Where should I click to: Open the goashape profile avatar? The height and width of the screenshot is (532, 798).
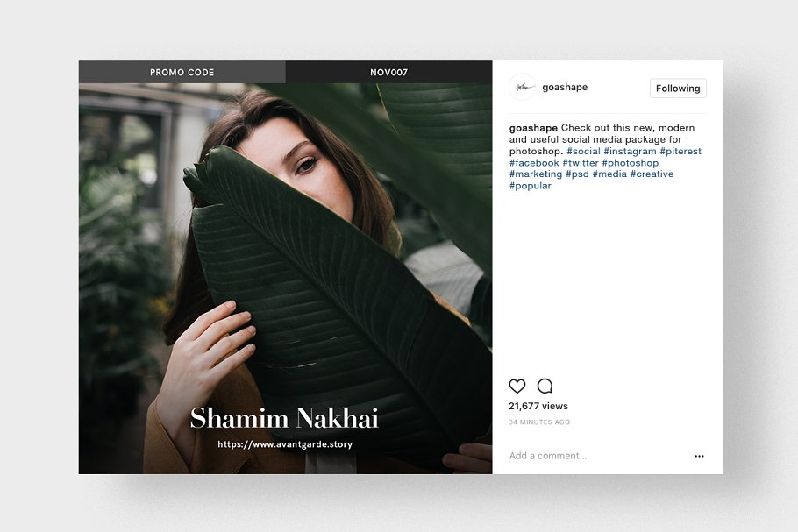click(522, 87)
